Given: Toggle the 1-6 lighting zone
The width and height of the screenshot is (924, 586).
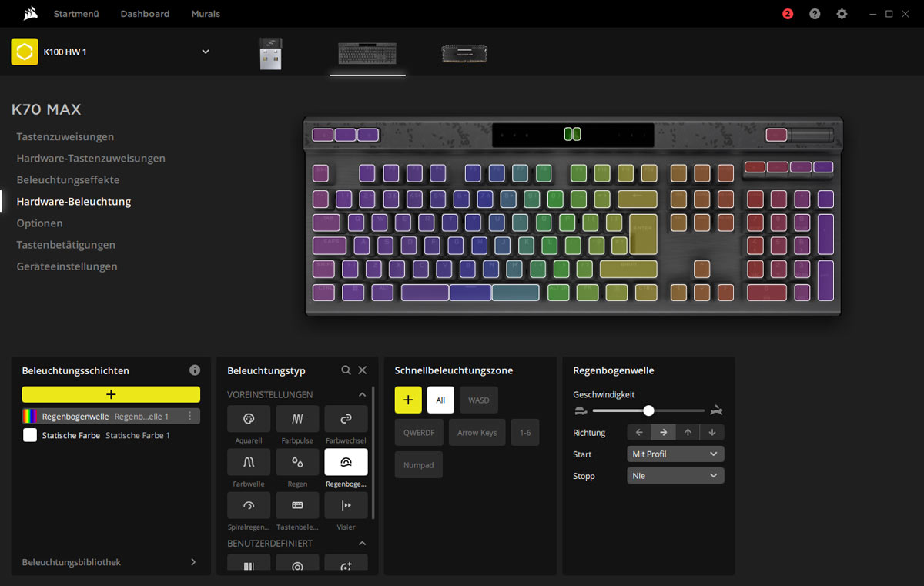Looking at the screenshot, I should (x=525, y=433).
